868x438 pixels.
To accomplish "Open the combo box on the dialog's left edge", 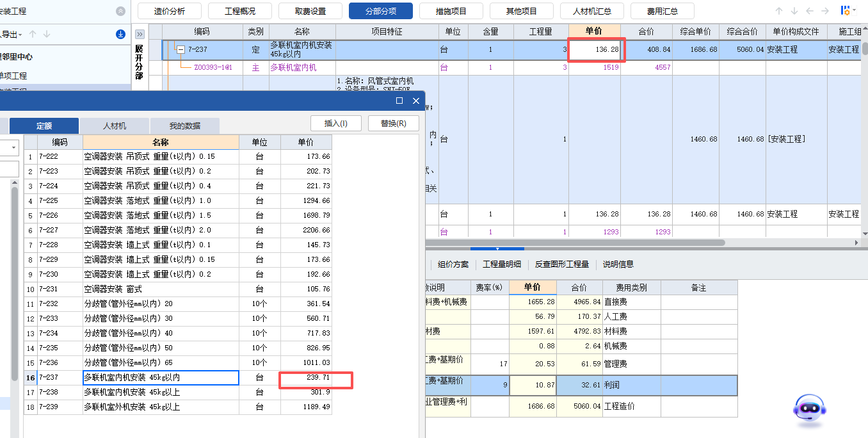I will coord(10,148).
